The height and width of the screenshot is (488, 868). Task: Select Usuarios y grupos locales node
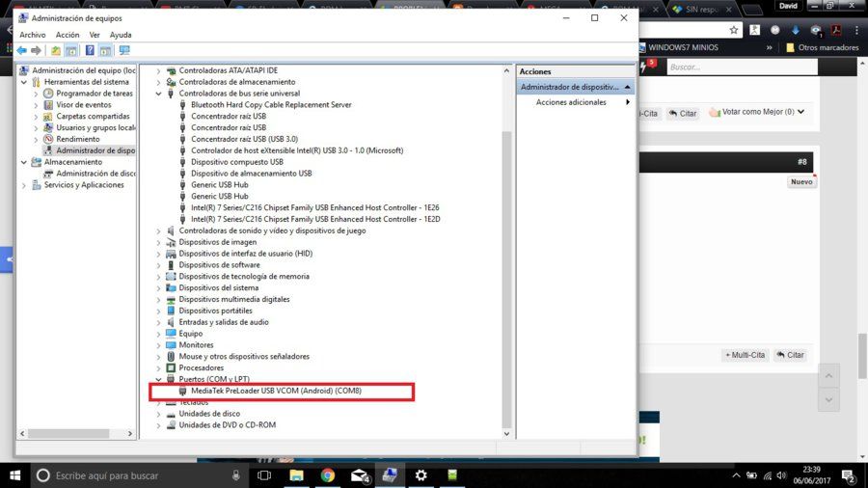[x=95, y=128]
